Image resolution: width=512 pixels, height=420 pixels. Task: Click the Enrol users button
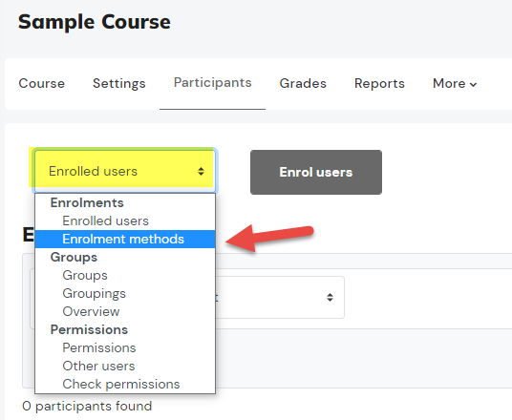click(316, 173)
